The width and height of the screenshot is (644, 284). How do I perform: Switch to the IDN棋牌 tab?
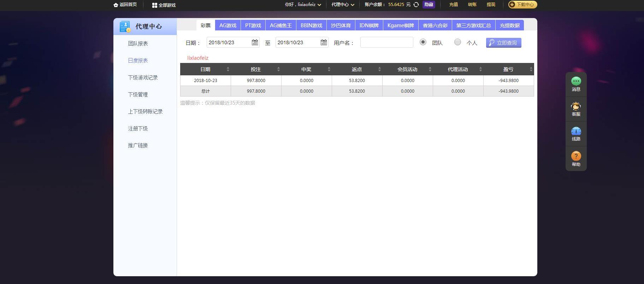369,25
